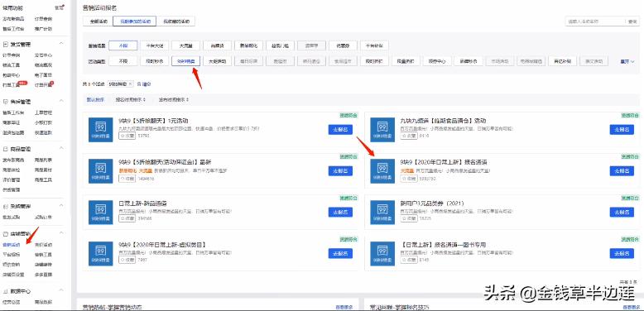Select the 优惠券 scene filter
This screenshot has height=311, width=644.
click(x=343, y=46)
